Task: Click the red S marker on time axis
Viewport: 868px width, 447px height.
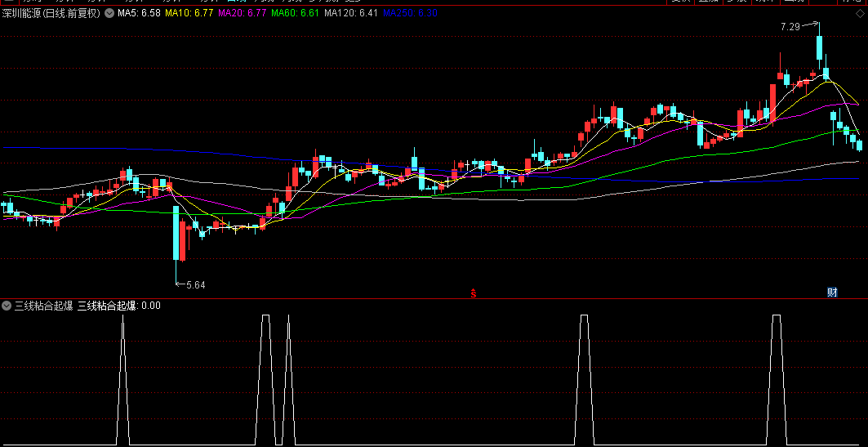Action: point(474,293)
